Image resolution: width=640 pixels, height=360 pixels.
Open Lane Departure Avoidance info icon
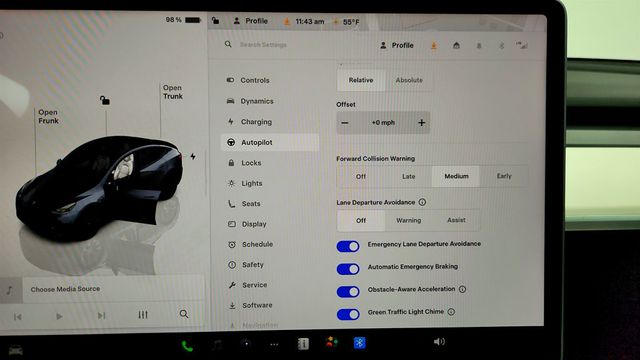point(422,202)
